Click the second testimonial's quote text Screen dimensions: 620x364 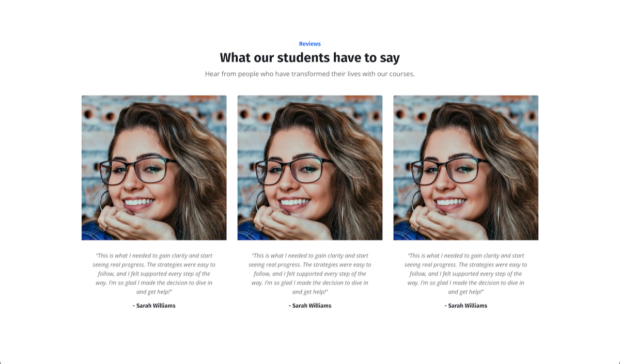coord(310,274)
